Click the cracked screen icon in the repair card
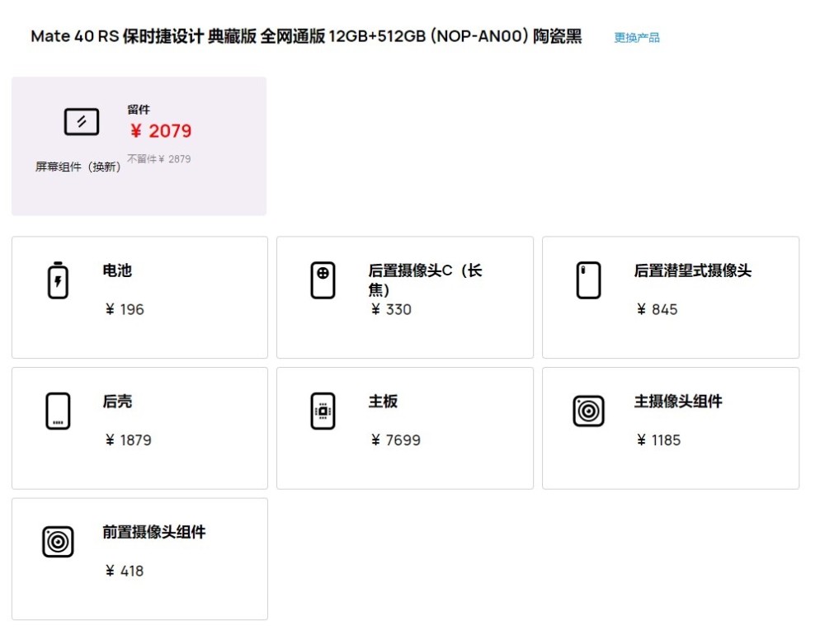This screenshot has height=644, width=825. click(82, 120)
